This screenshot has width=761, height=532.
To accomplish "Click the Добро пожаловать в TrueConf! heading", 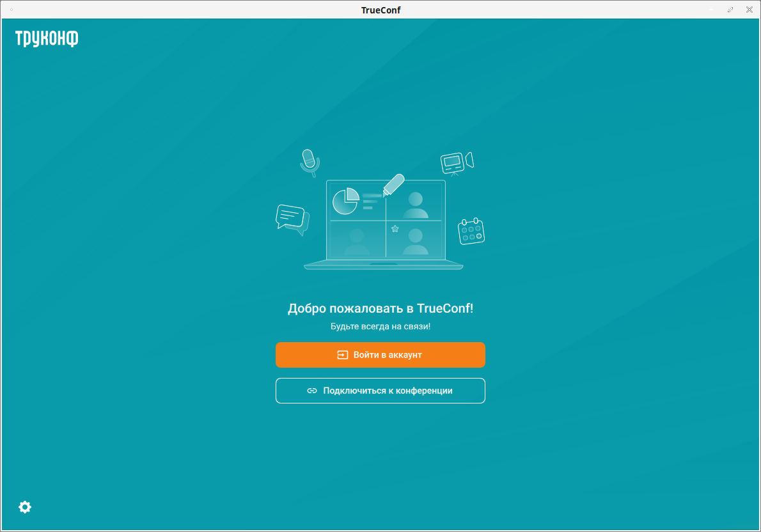I will tap(380, 308).
